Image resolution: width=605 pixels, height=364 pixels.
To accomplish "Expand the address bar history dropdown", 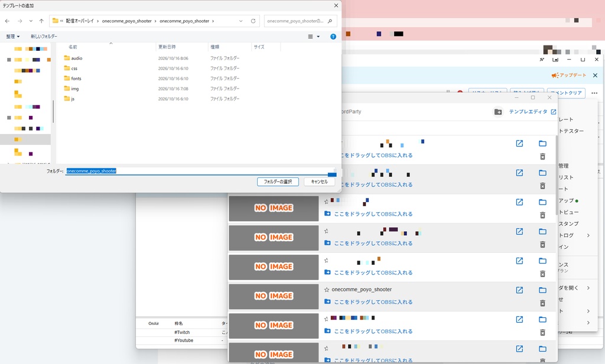I will 241,21.
